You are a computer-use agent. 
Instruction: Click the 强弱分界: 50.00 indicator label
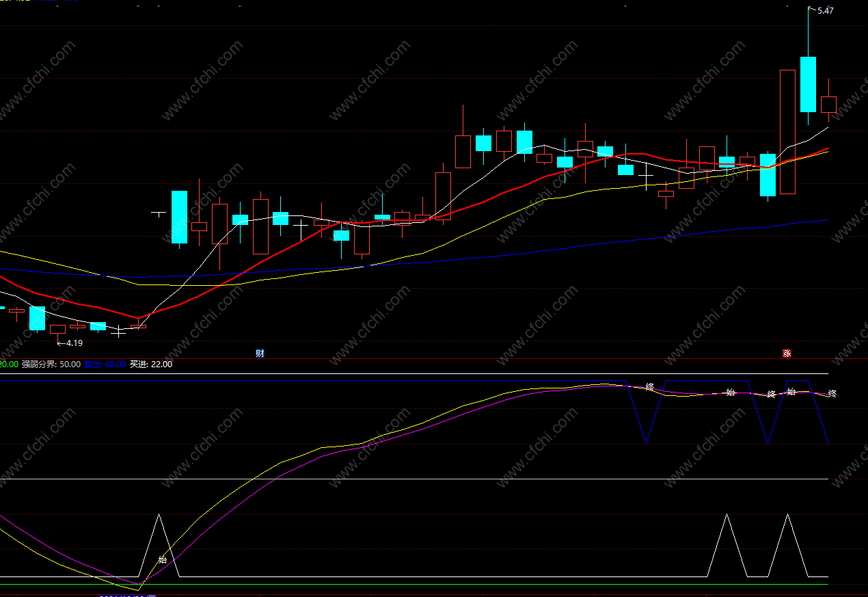(51, 364)
